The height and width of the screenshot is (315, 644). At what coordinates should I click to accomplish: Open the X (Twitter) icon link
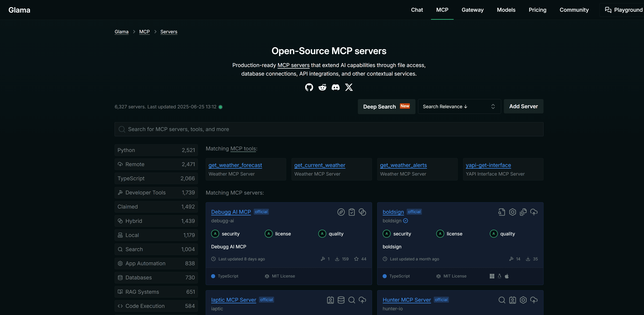click(349, 87)
